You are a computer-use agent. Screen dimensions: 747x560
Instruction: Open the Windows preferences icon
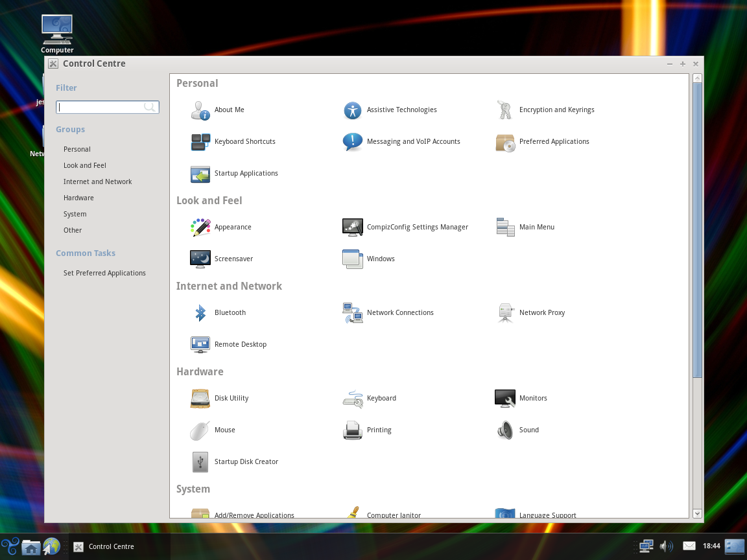[x=353, y=259]
